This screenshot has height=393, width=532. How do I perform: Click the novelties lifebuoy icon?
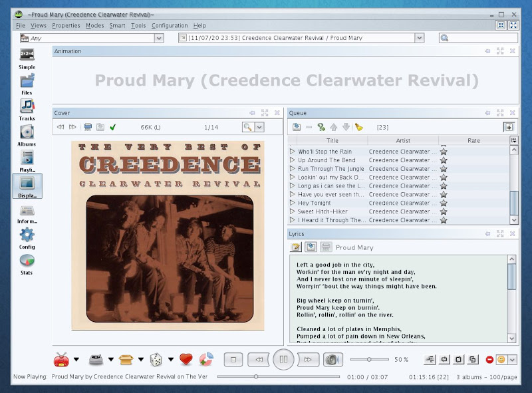206,359
